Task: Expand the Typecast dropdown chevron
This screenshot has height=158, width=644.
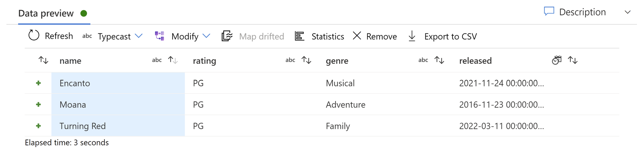Action: click(139, 36)
